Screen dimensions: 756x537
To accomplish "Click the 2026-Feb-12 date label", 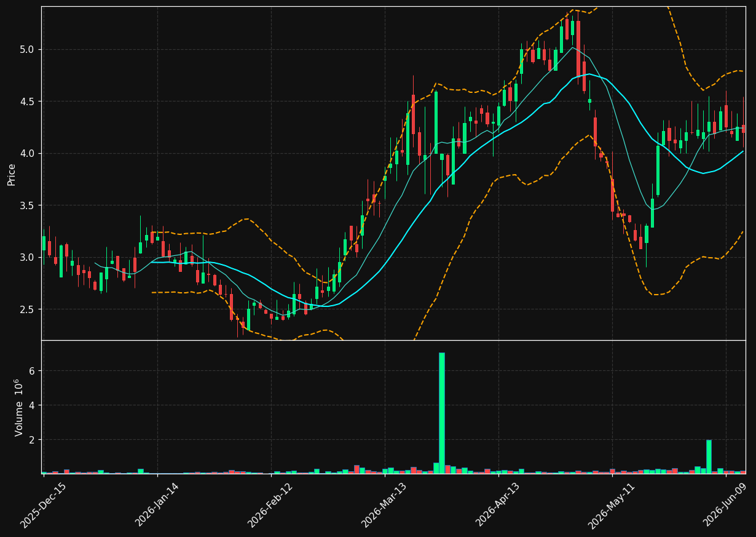I will [x=270, y=506].
